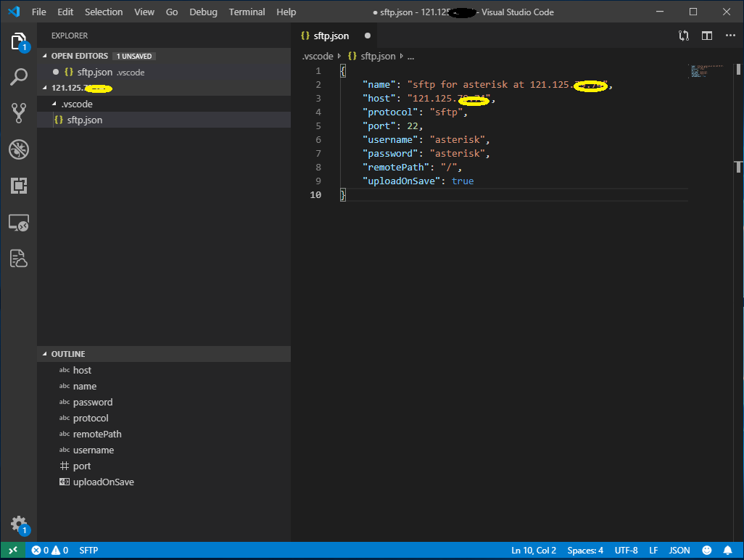This screenshot has width=744, height=560.
Task: Collapse the 121.125 workspace folder section
Action: [164, 88]
